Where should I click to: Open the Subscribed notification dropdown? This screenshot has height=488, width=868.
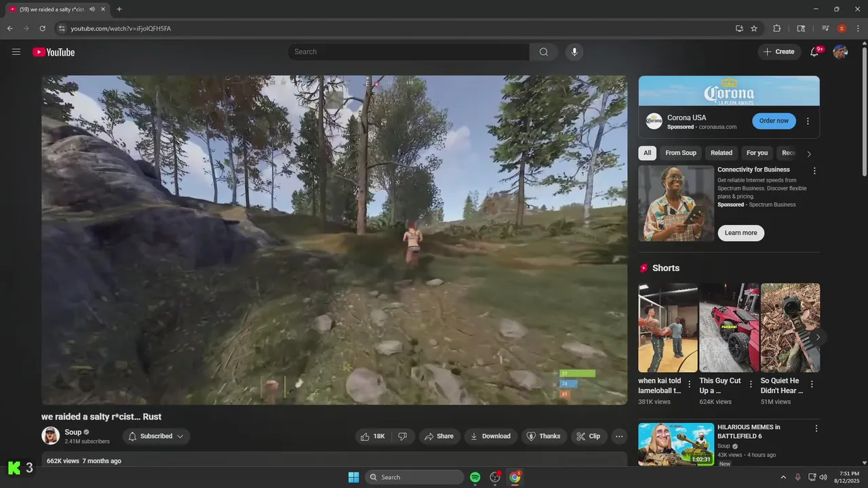[157, 436]
